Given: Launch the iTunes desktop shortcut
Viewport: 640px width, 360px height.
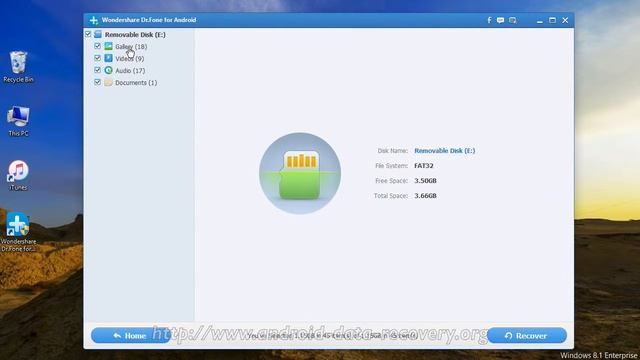Looking at the screenshot, I should coord(18,175).
